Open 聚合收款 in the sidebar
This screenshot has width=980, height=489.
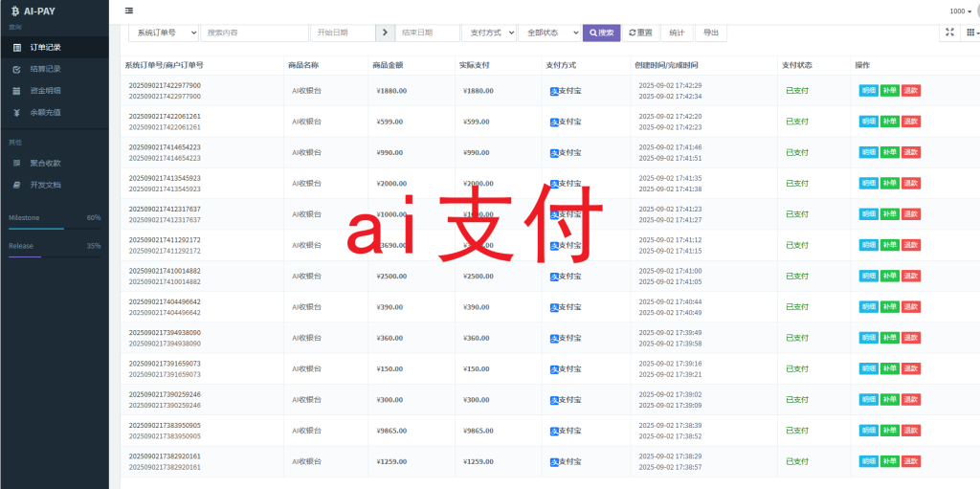click(x=55, y=164)
